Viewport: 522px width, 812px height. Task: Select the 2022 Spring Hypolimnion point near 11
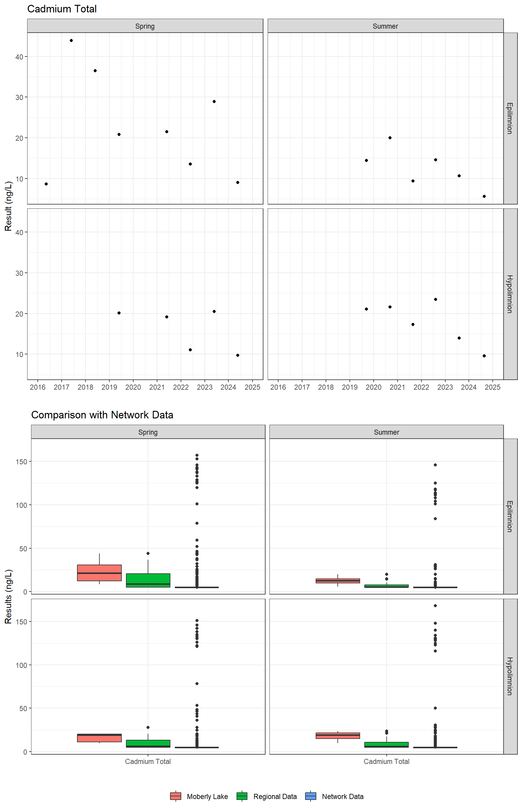coord(191,350)
